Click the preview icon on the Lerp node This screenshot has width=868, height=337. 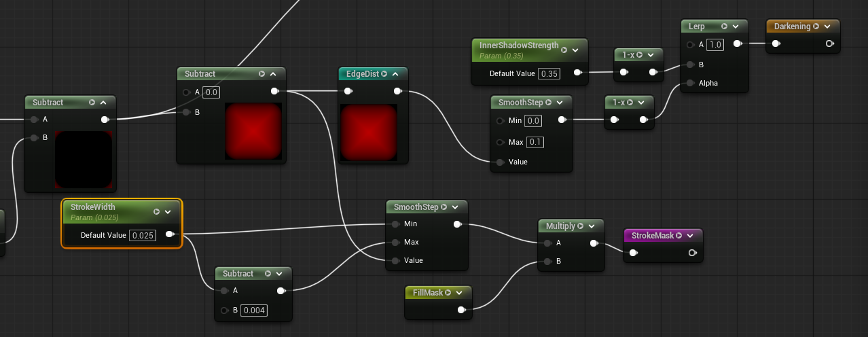[724, 26]
